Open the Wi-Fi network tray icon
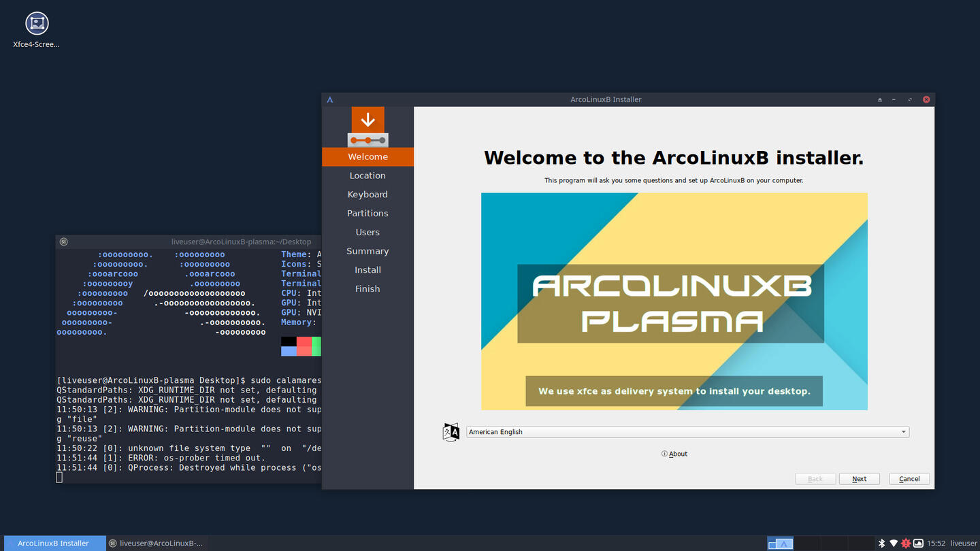Image resolution: width=980 pixels, height=551 pixels. [x=894, y=543]
